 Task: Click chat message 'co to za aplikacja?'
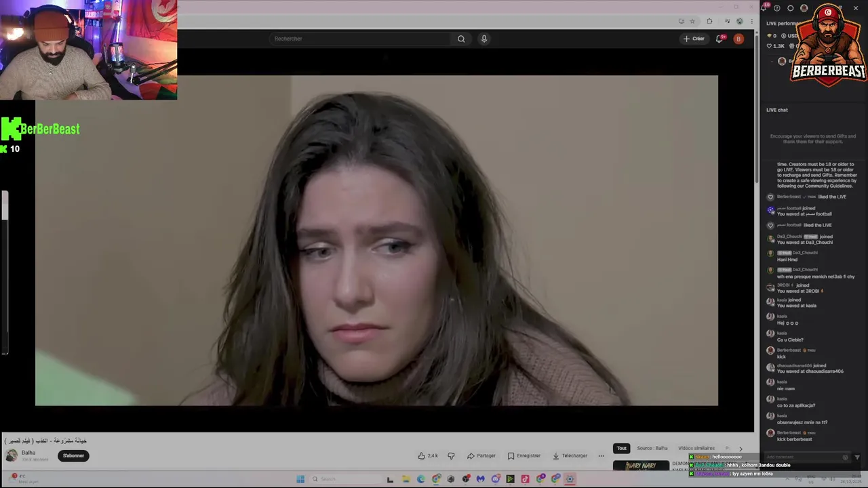pyautogui.click(x=796, y=405)
